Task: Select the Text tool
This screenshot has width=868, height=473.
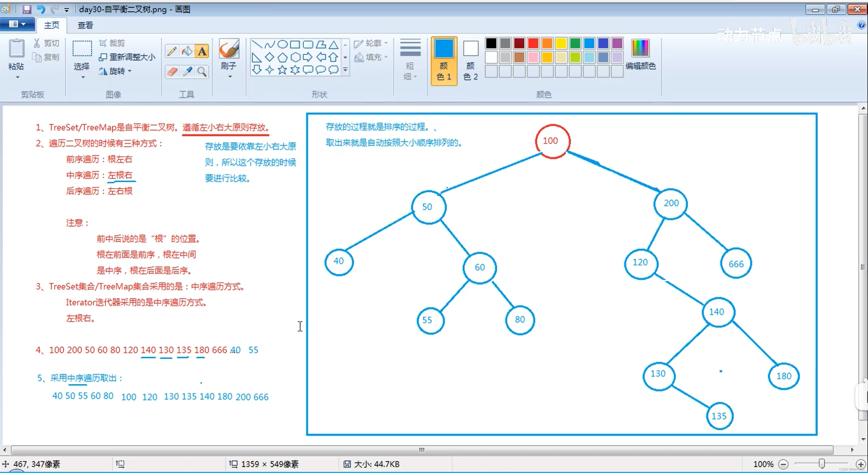Action: click(x=202, y=51)
